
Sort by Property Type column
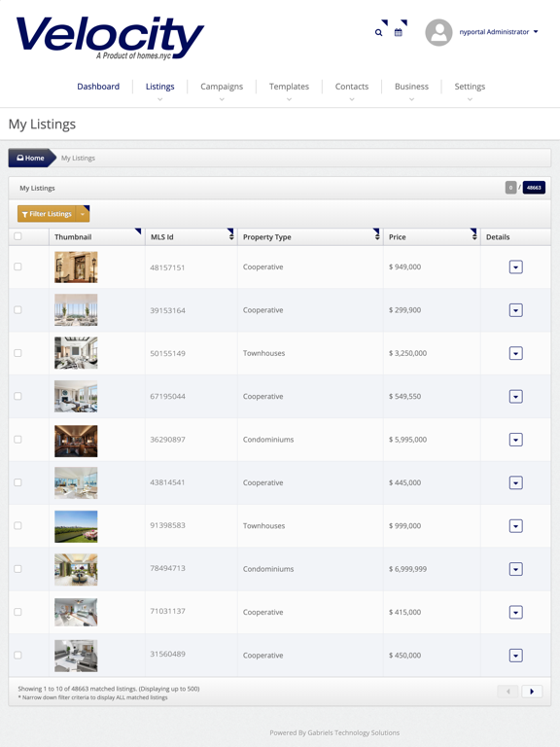click(x=377, y=236)
